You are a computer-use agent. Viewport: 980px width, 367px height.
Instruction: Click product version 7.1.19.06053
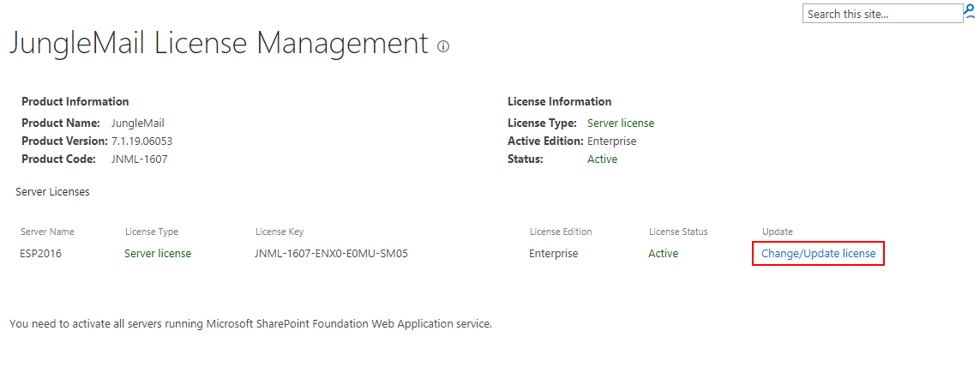coord(141,141)
